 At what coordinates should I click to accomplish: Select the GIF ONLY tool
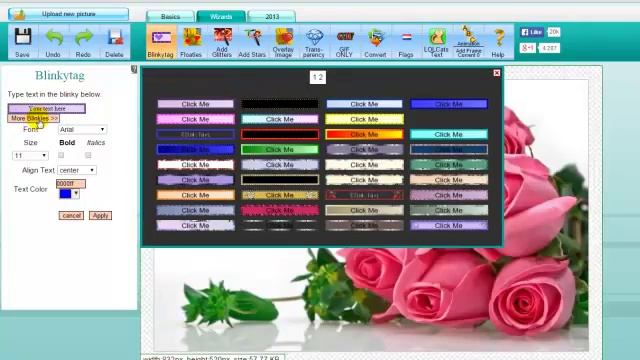click(344, 42)
